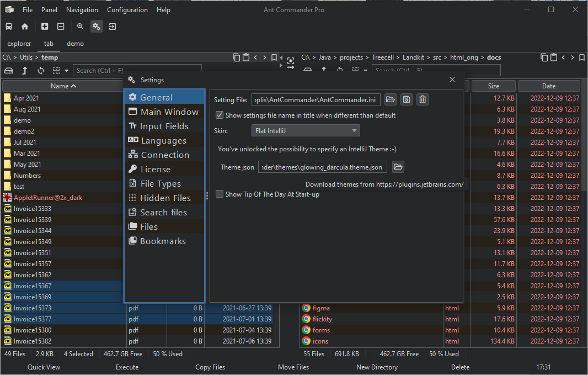Screen dimensions: 588x375
Task: Toggle show settings file name in title
Action: [220, 115]
